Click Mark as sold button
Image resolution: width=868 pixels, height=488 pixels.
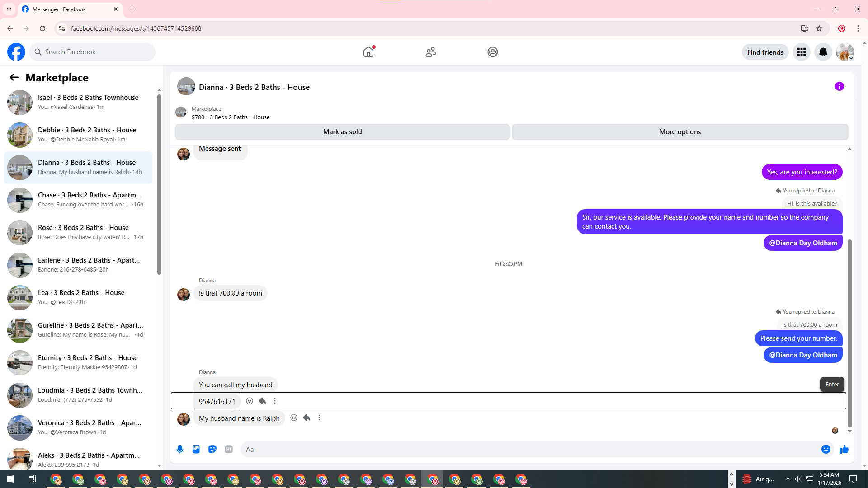pos(342,132)
